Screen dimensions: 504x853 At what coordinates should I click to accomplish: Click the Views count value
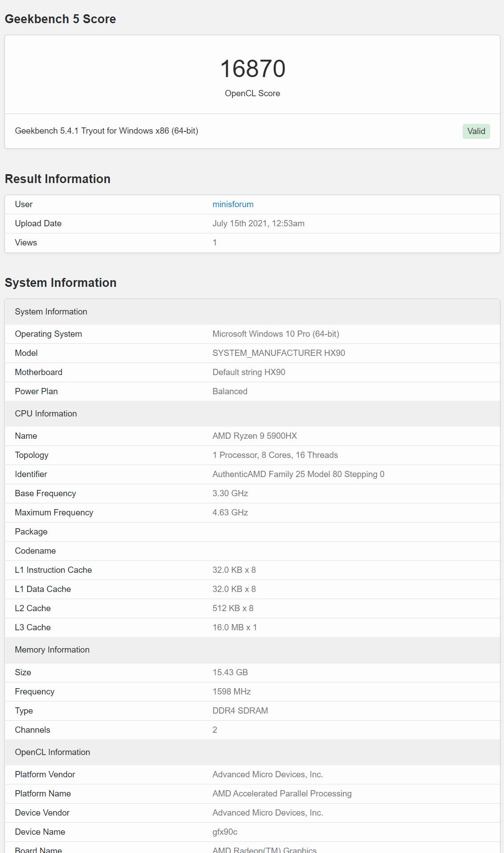pos(215,242)
